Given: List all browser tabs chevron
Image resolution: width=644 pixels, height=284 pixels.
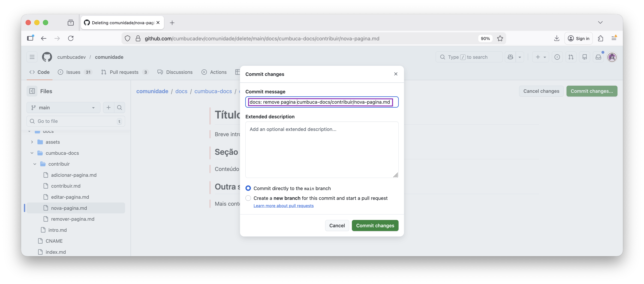Looking at the screenshot, I should tap(600, 23).
